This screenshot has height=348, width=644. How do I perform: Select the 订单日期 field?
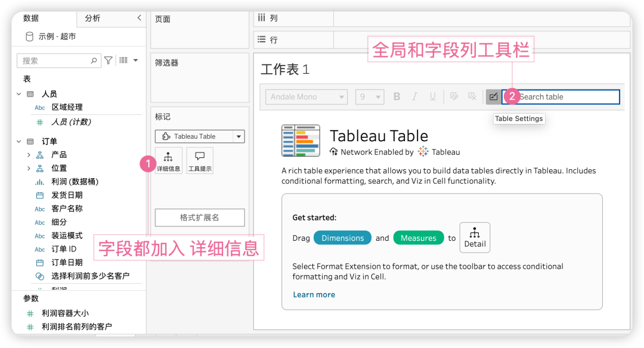(x=67, y=263)
